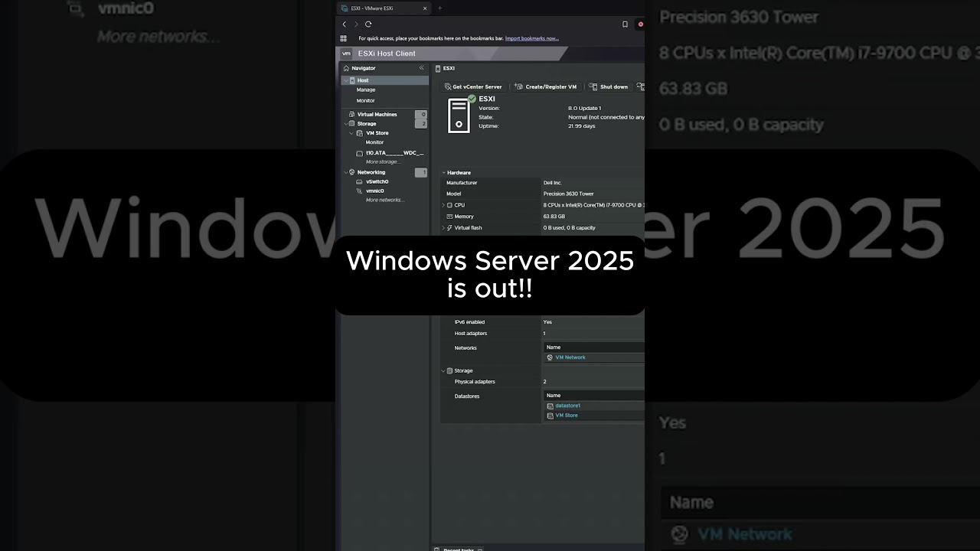Screen dimensions: 980x551
Task: Click the Memory icon in Hardware
Action: pos(449,217)
